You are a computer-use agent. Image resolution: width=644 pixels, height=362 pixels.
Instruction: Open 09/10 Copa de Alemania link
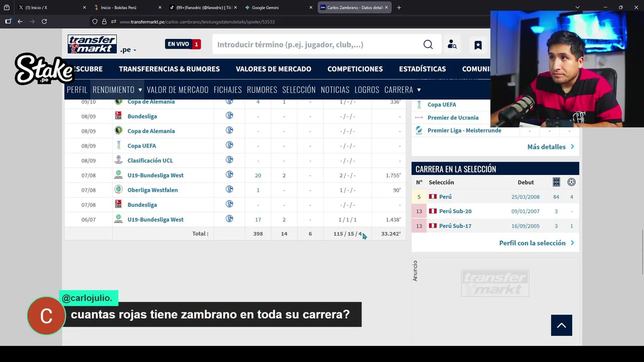(x=151, y=102)
